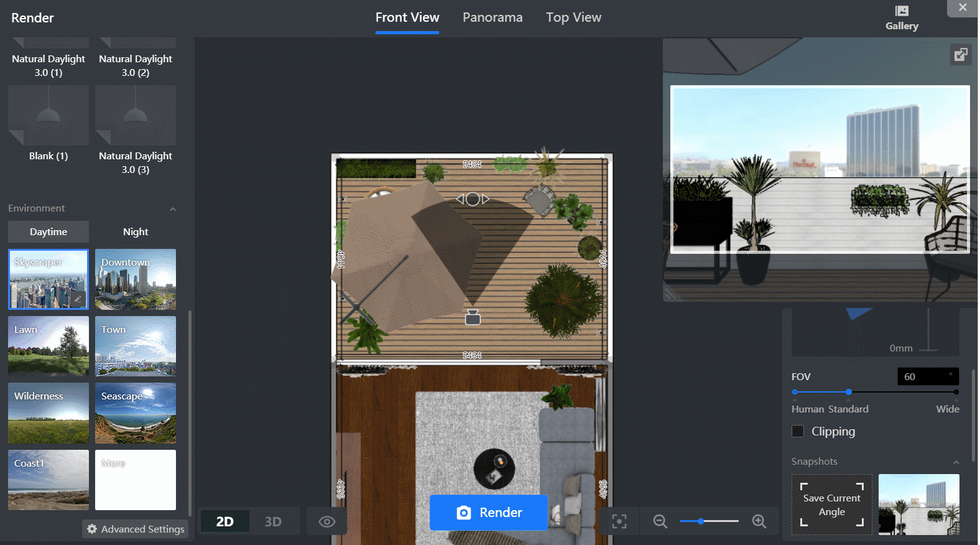Click Save Current Angle

tap(831, 505)
